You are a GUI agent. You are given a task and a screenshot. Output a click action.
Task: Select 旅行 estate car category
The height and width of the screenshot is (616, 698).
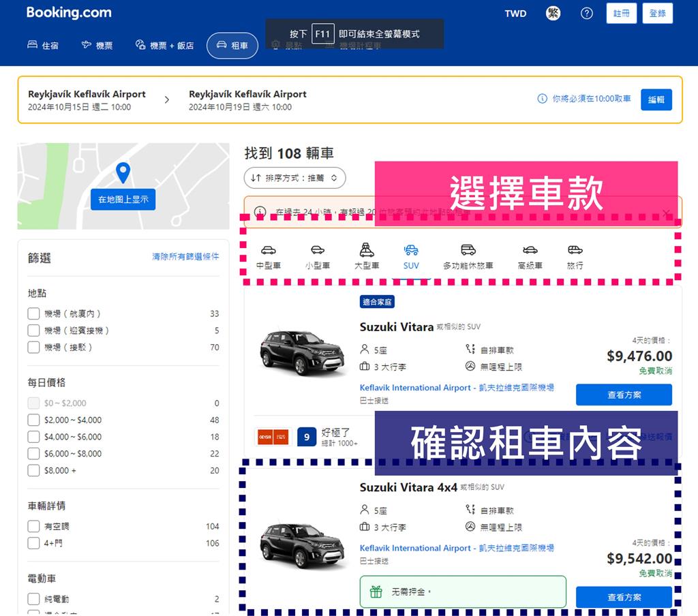pyautogui.click(x=575, y=257)
